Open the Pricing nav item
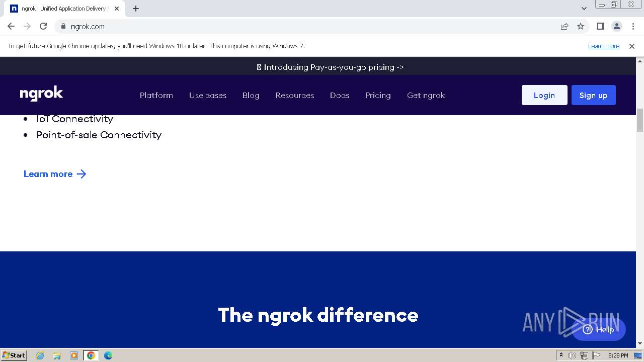The width and height of the screenshot is (644, 362). [x=378, y=95]
